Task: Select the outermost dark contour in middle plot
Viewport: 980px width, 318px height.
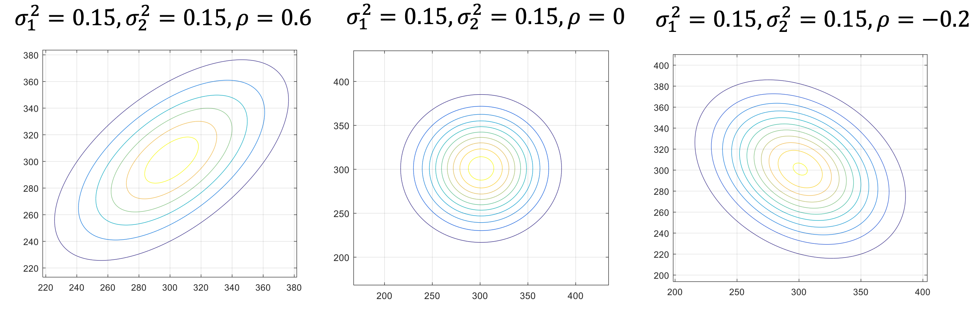Action: pos(561,168)
